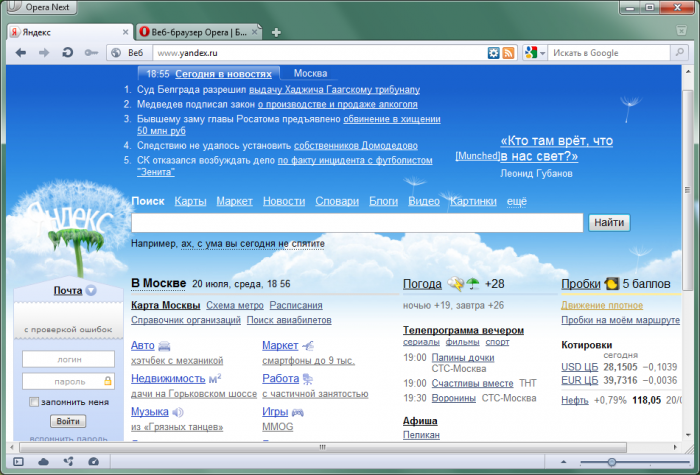Image resolution: width=700 pixels, height=475 pixels.
Task: Click the magnifier search icon
Action: 679,53
